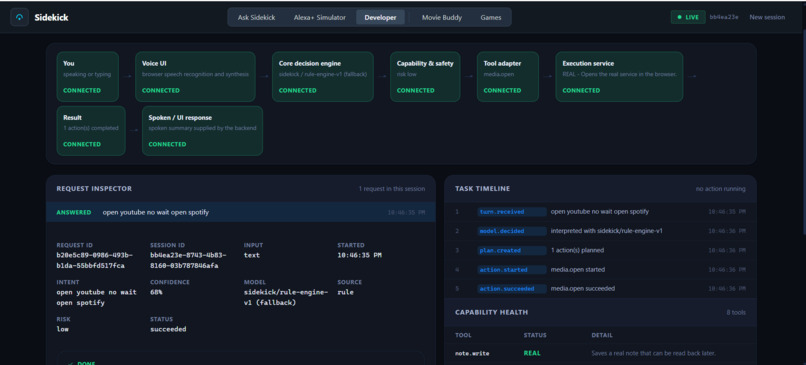Click the CAPABILITY HEALTH heading
This screenshot has width=806, height=365.
pyautogui.click(x=491, y=312)
